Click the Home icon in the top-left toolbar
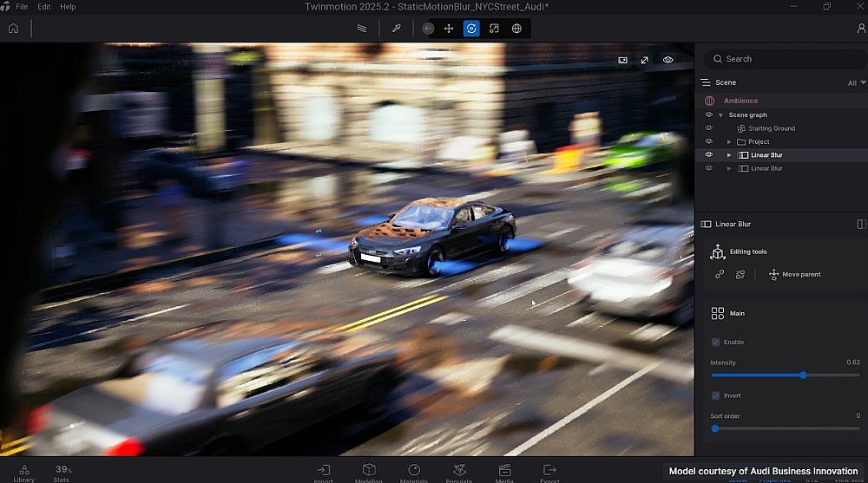Image resolution: width=868 pixels, height=483 pixels. (13, 28)
